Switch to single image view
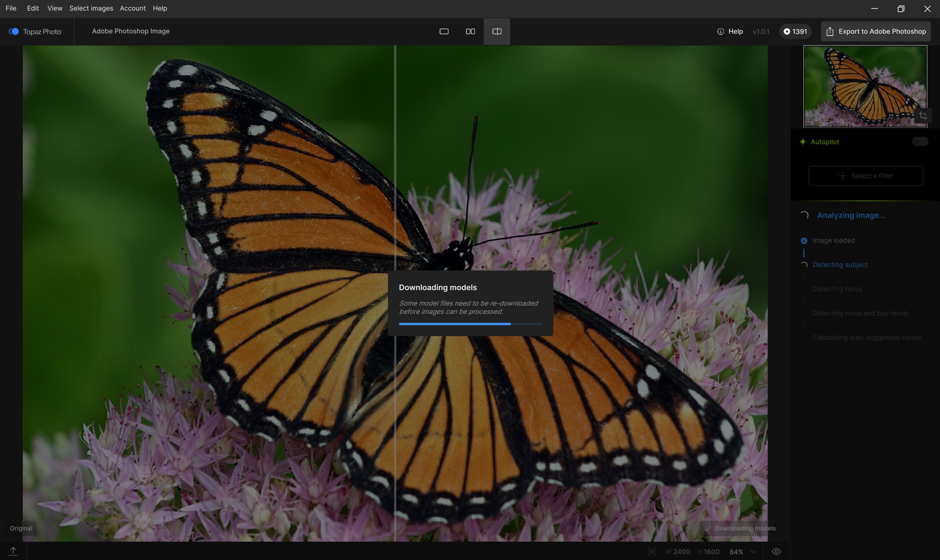The image size is (940, 560). (444, 31)
